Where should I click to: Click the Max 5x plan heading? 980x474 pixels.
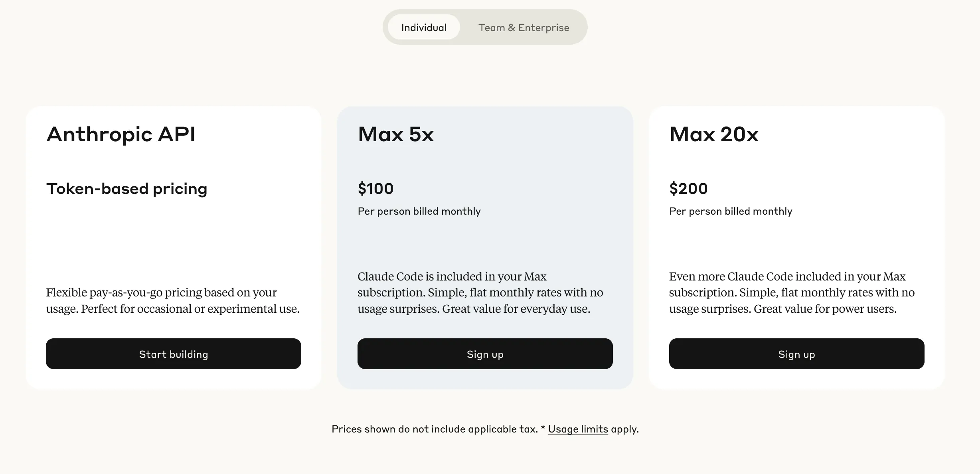(396, 134)
